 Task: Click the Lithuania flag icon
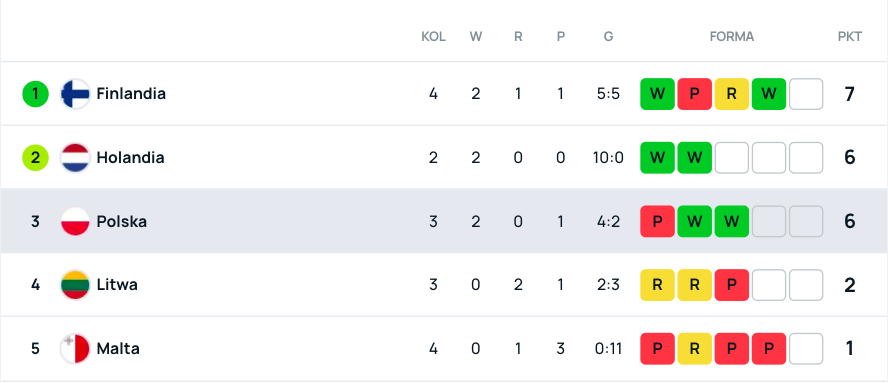[x=75, y=284]
